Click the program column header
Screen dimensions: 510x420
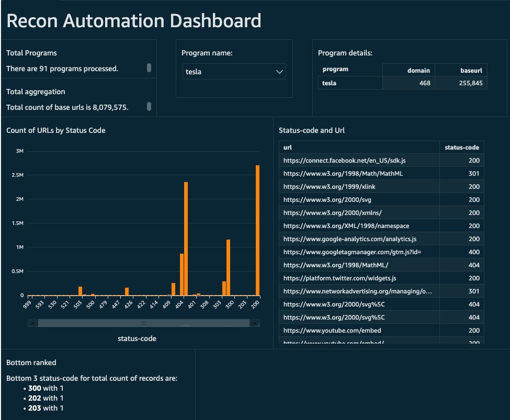(x=335, y=69)
